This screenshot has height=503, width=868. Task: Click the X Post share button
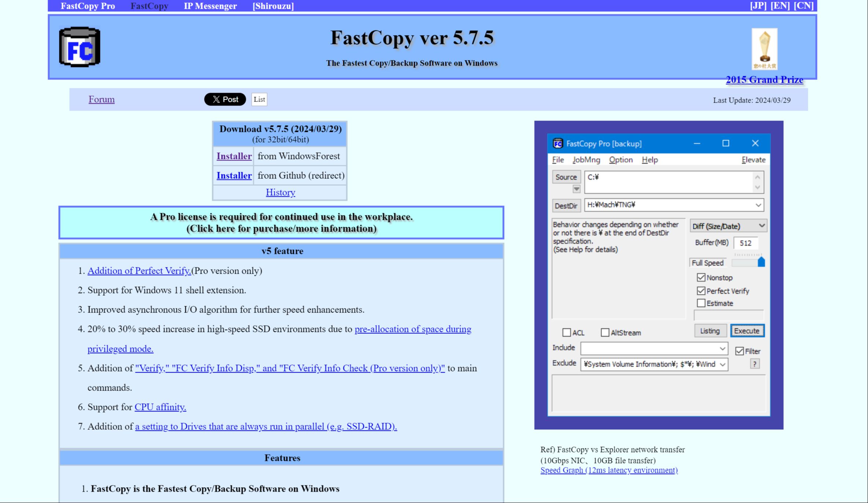coord(225,99)
